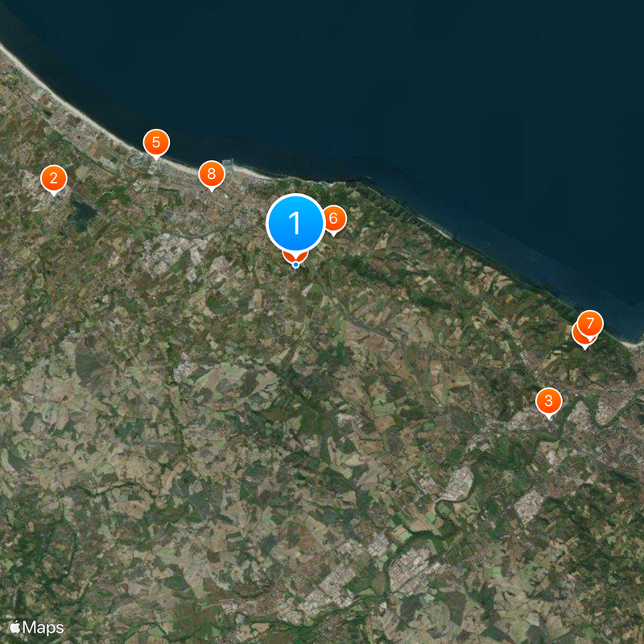The image size is (644, 644).
Task: Select the large blue pin numbered 1
Action: pyautogui.click(x=295, y=223)
